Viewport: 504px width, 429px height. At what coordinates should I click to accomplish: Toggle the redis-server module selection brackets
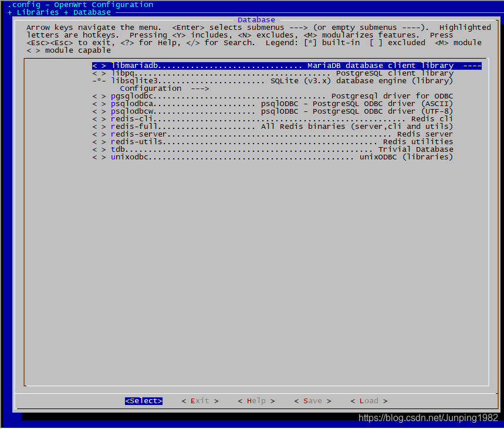pos(99,135)
